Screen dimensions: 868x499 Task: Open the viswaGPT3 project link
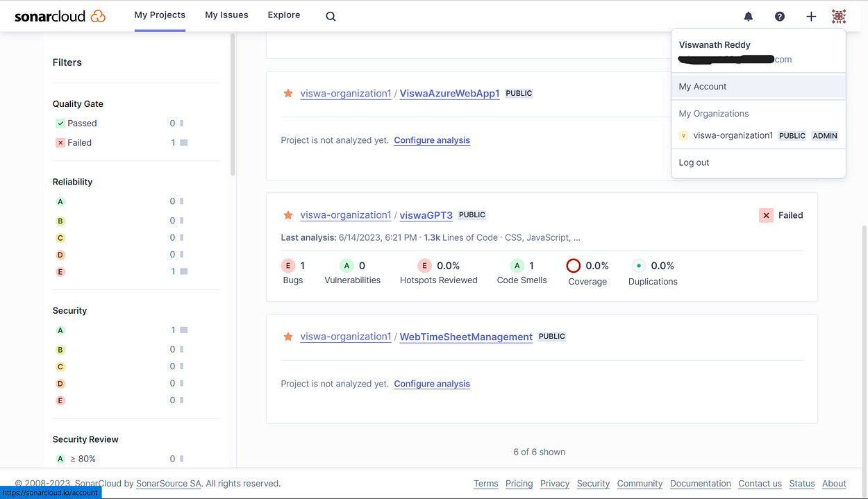[x=426, y=215]
